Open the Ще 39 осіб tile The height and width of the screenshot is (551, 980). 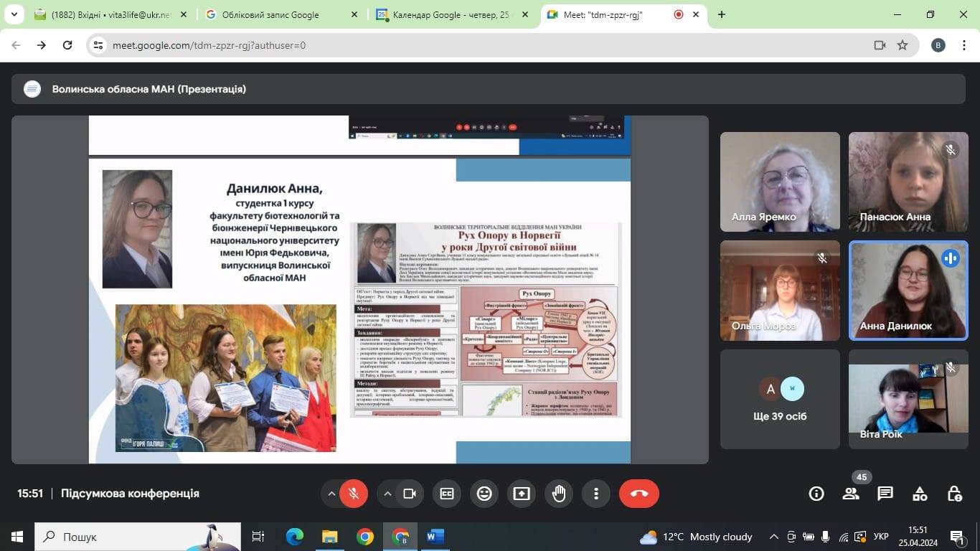[x=780, y=399]
